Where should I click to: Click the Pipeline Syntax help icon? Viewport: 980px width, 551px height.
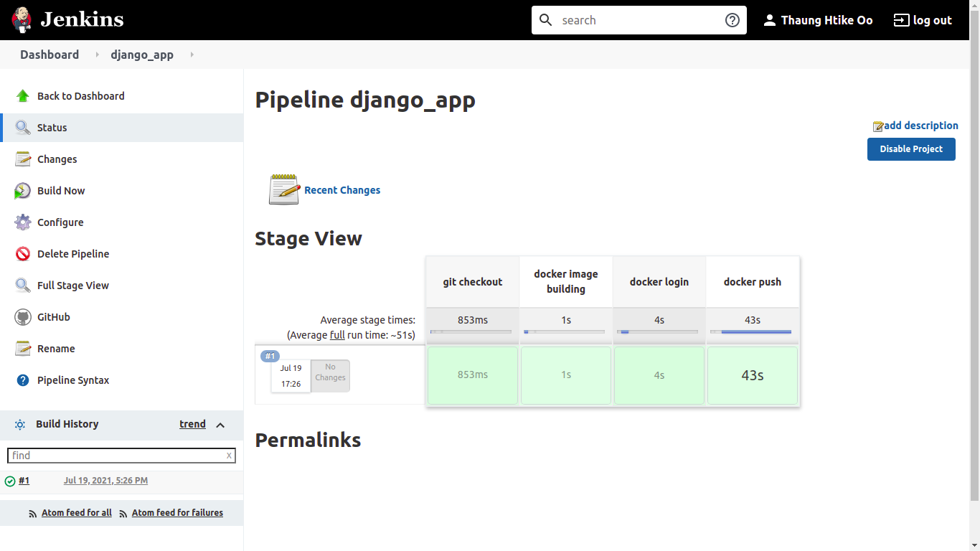[23, 380]
